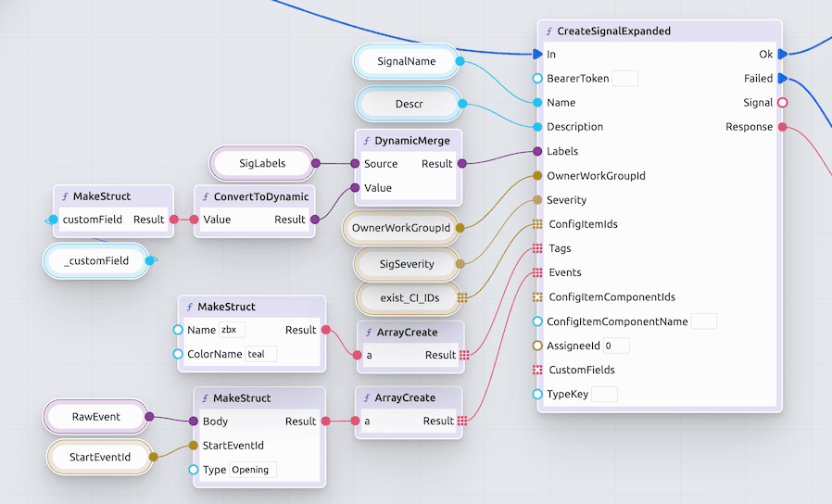Screen dimensions: 832x504
Task: Click the Failed output execution arrow
Action: (x=782, y=79)
